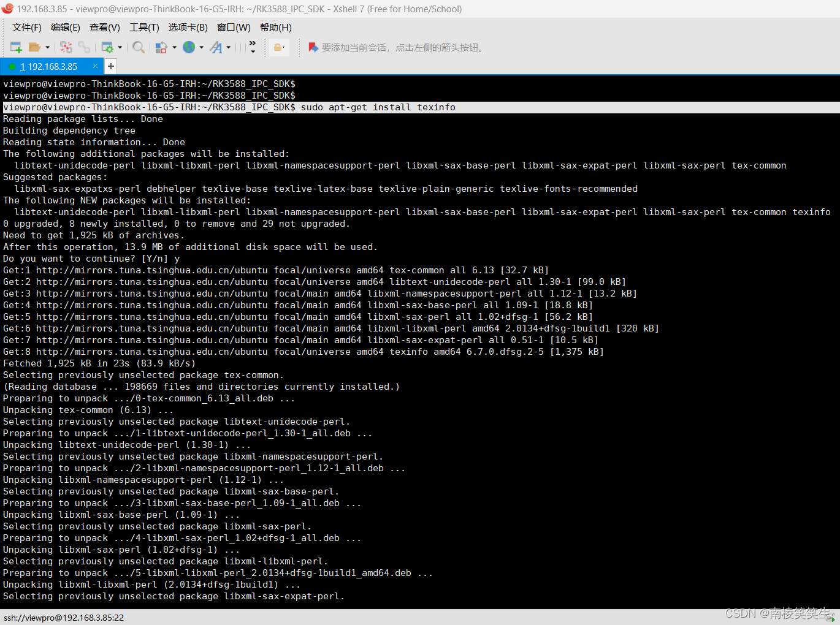Image resolution: width=840 pixels, height=625 pixels.
Task: Change fonts via the letter A icon
Action: click(x=216, y=47)
